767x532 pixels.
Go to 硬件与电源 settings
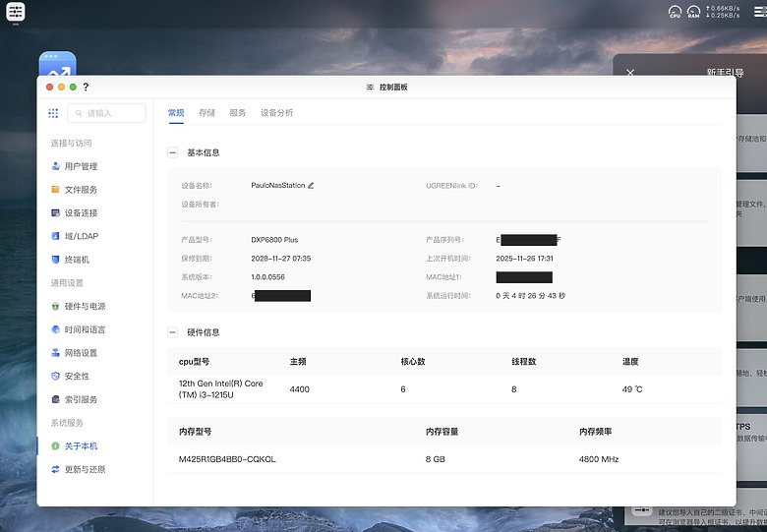click(x=85, y=306)
